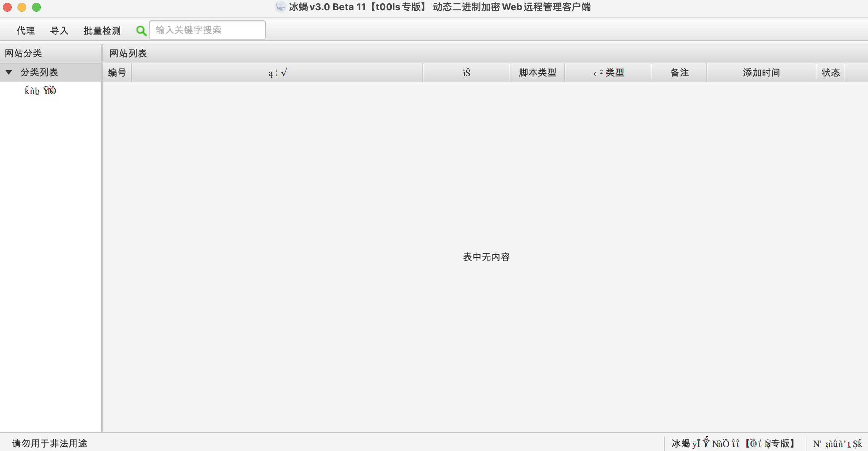This screenshot has width=868, height=451.
Task: Click inside the keyword search box
Action: [x=207, y=30]
